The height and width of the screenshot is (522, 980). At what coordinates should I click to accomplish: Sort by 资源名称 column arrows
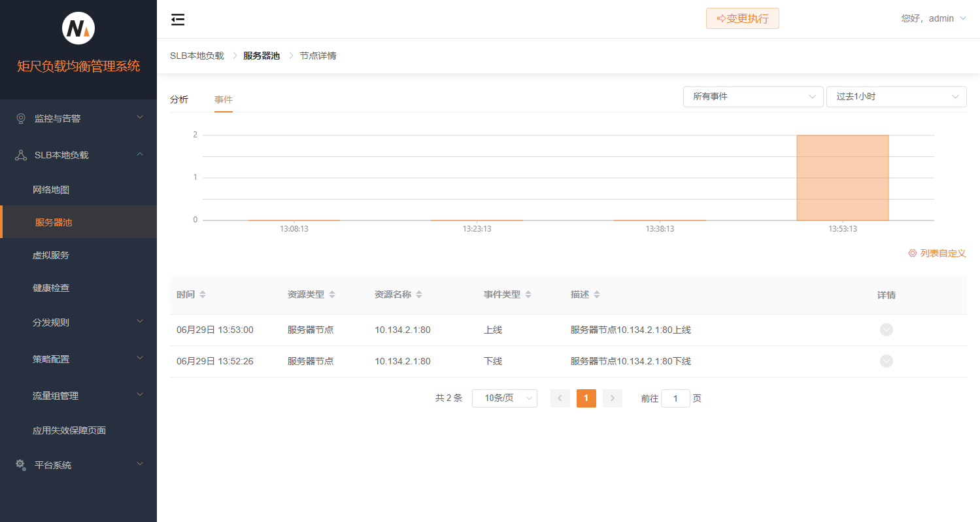419,295
